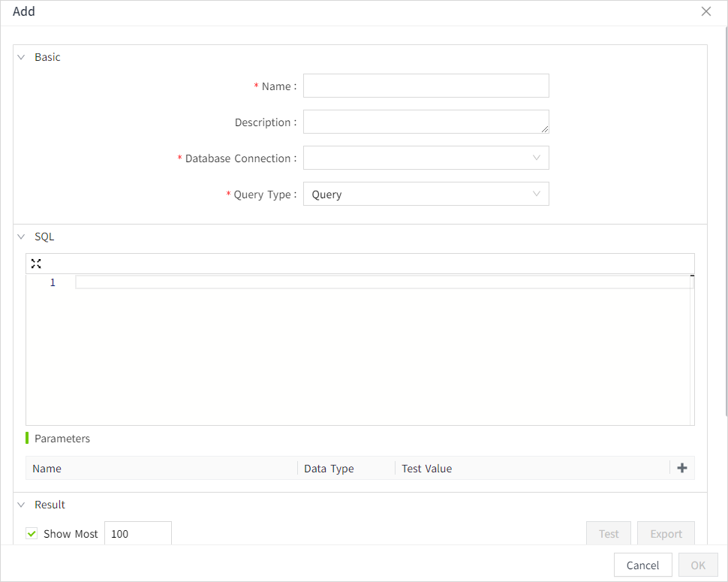Open the Database Connection dropdown
This screenshot has height=582, width=728.
426,158
